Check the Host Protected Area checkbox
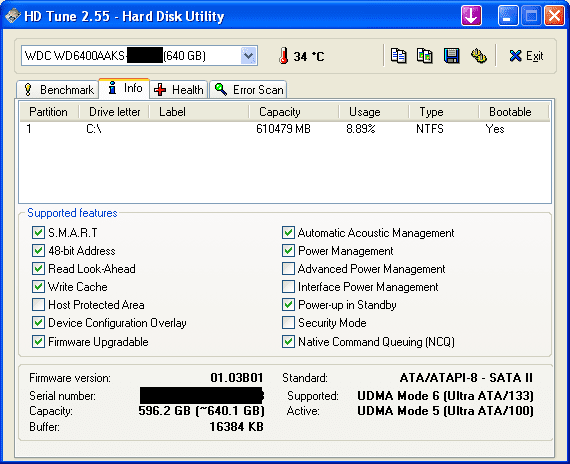 [38, 305]
